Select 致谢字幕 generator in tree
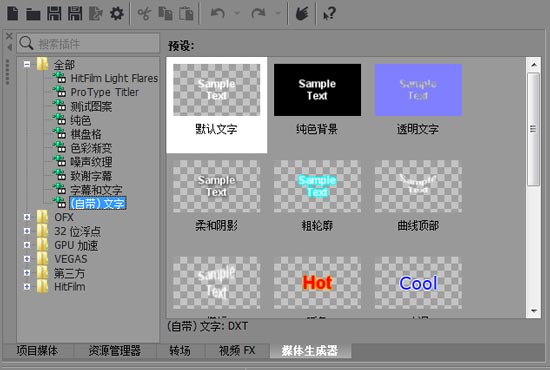Viewport: 550px width, 370px height. (x=91, y=176)
